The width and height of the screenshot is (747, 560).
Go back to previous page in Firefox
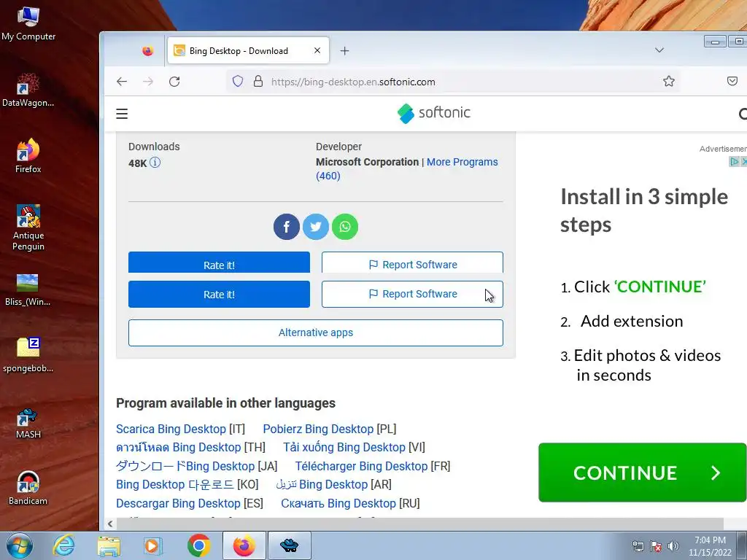[122, 82]
